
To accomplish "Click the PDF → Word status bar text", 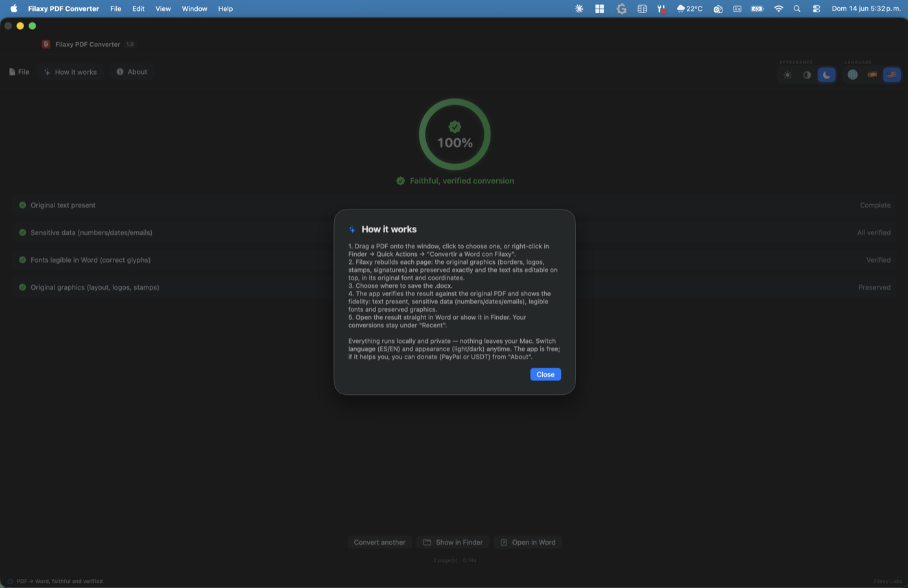I will pos(60,582).
